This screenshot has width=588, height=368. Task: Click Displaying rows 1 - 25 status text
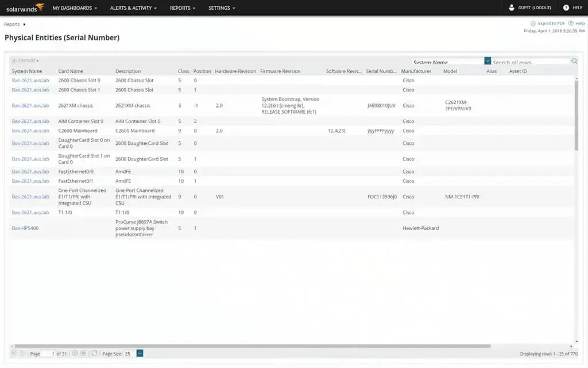click(548, 354)
